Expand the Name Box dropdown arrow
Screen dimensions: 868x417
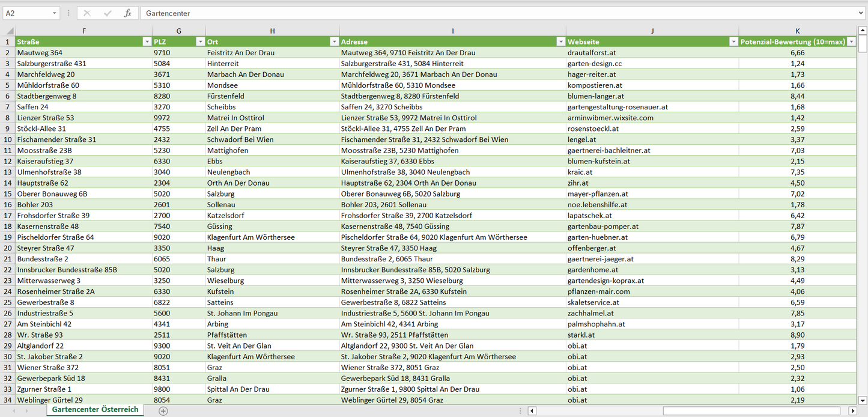[x=54, y=13]
